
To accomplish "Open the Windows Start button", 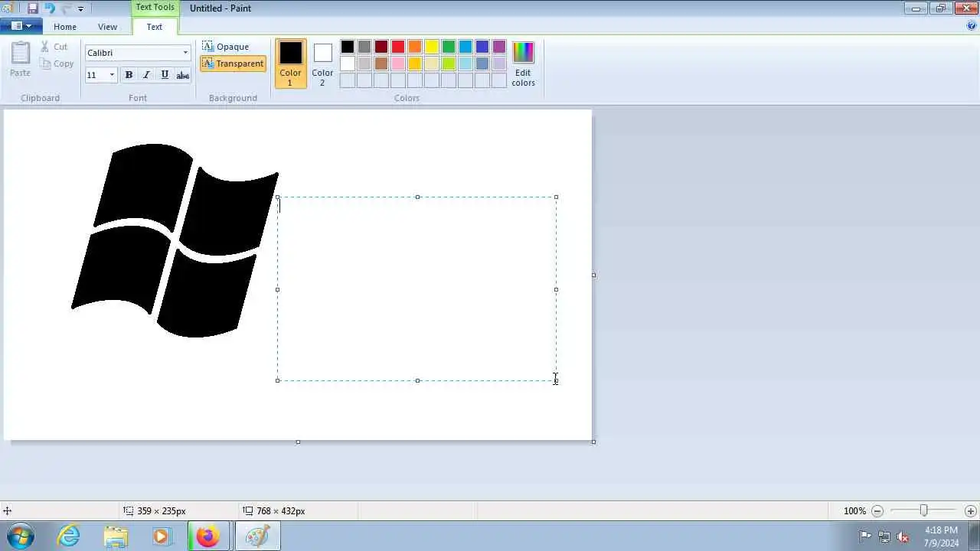I will coord(20,536).
